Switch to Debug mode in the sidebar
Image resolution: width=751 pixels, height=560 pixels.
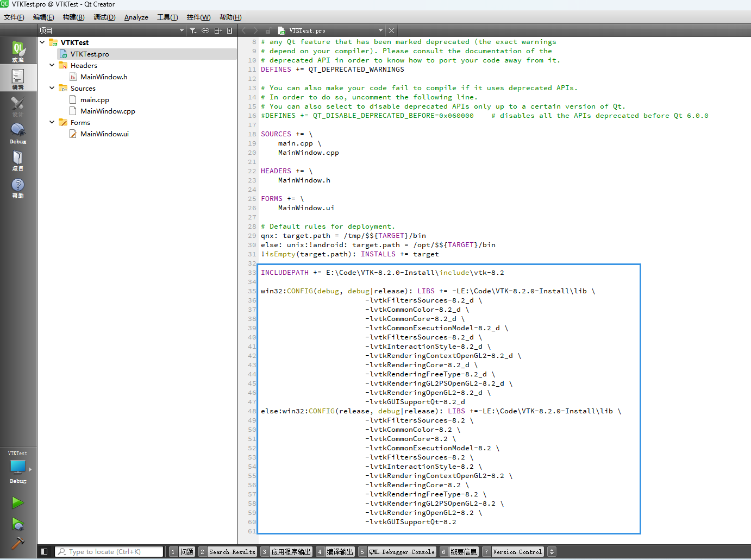pyautogui.click(x=18, y=133)
